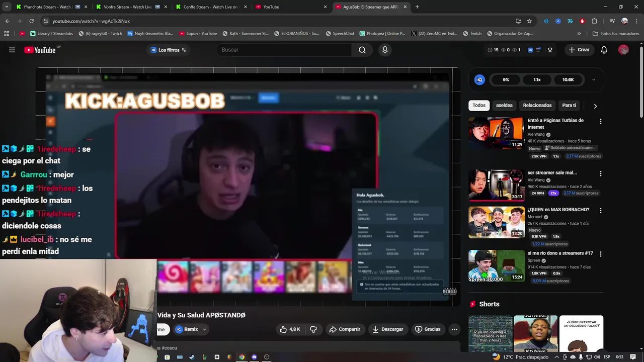Open Steam from the taskbar

(x=192, y=357)
